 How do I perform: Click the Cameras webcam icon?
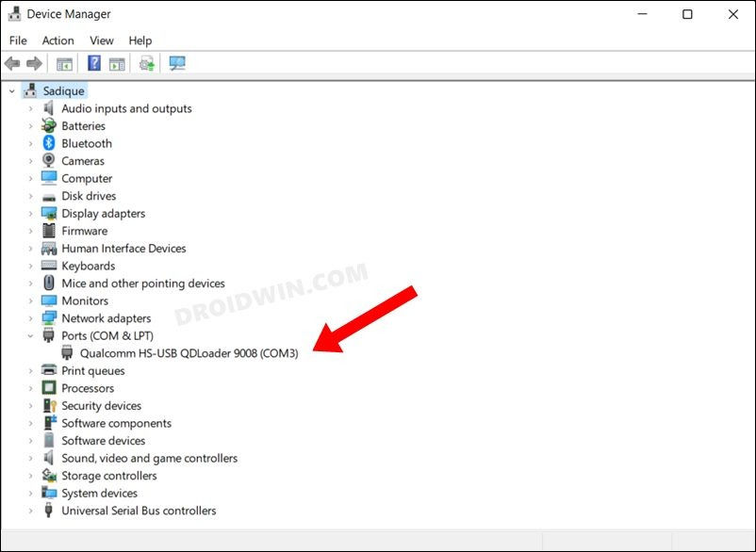coord(49,160)
